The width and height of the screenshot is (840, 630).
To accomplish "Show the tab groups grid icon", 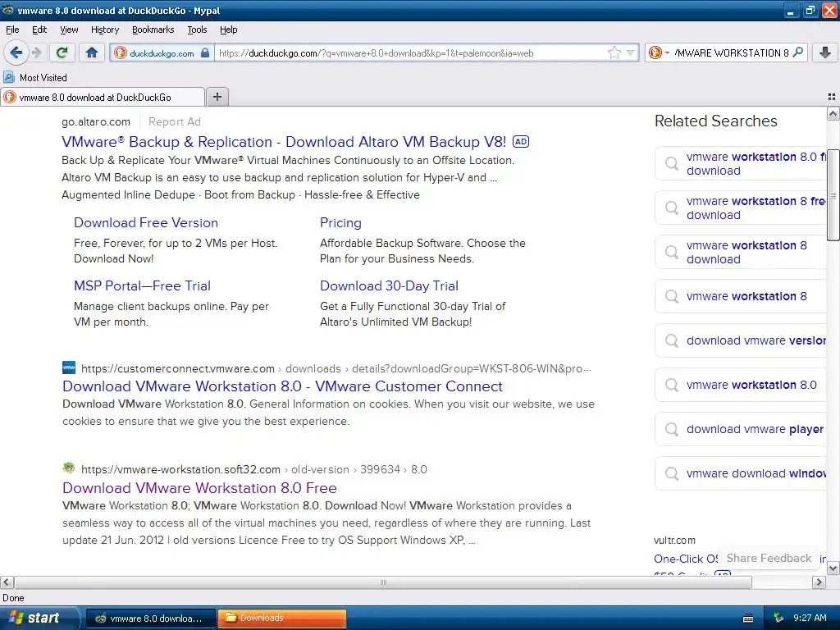I will coord(832,97).
